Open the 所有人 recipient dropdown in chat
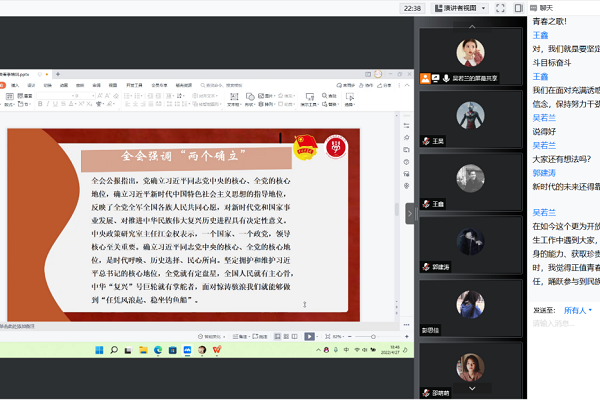The image size is (600, 400). point(578,310)
